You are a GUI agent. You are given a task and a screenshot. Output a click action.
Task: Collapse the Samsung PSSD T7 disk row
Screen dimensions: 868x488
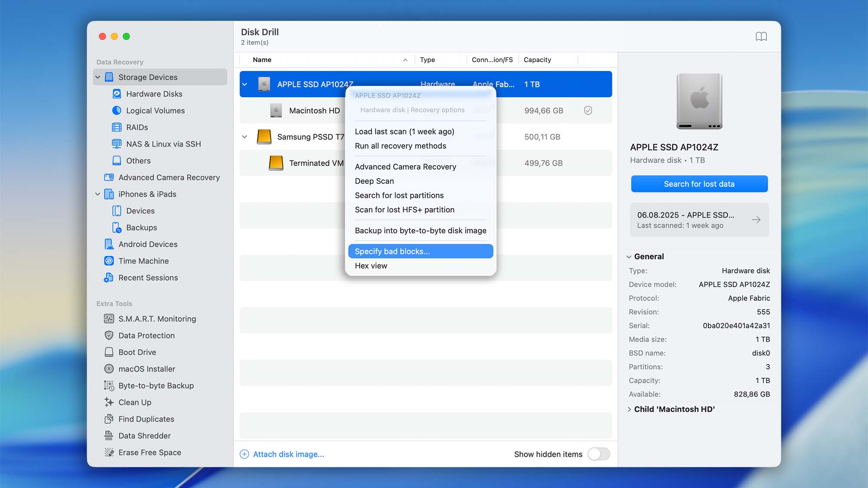(x=245, y=137)
